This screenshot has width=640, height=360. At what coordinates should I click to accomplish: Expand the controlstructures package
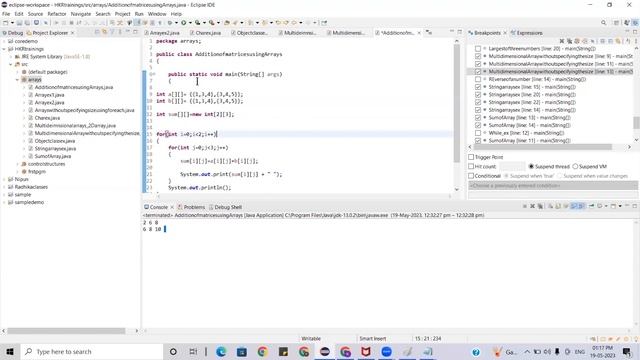(17, 164)
